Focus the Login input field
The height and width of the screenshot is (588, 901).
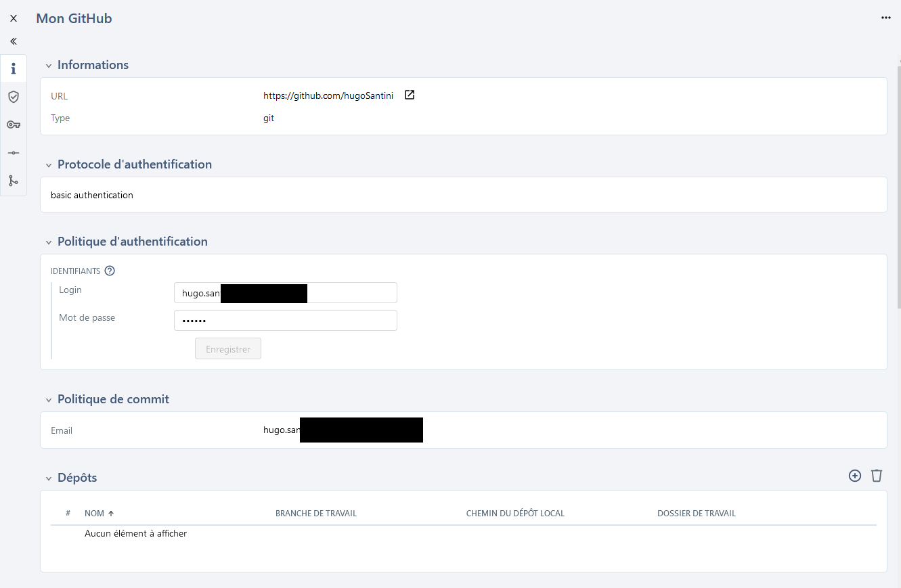point(286,293)
